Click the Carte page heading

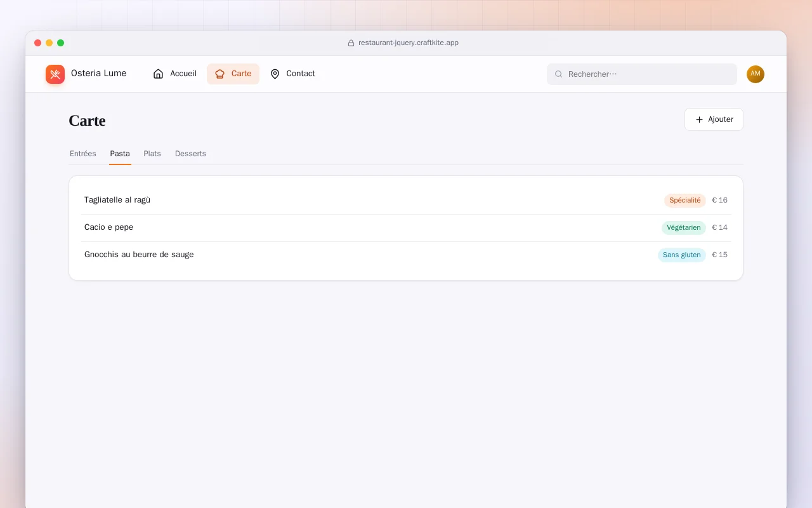(x=87, y=121)
